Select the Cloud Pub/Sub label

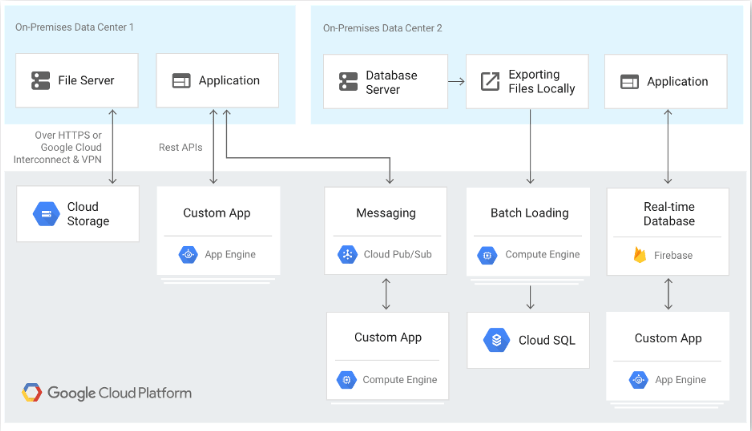tap(398, 255)
